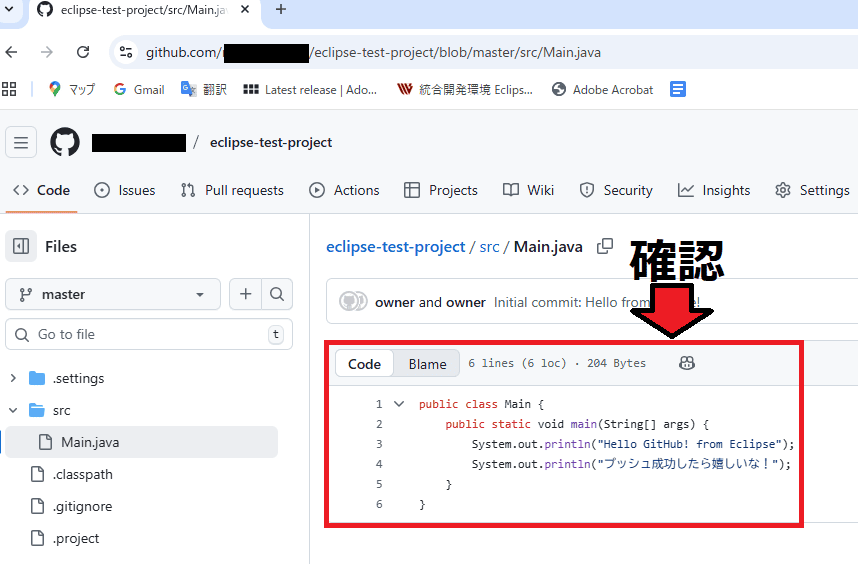Click the GitHub Octocat logo

click(x=65, y=142)
